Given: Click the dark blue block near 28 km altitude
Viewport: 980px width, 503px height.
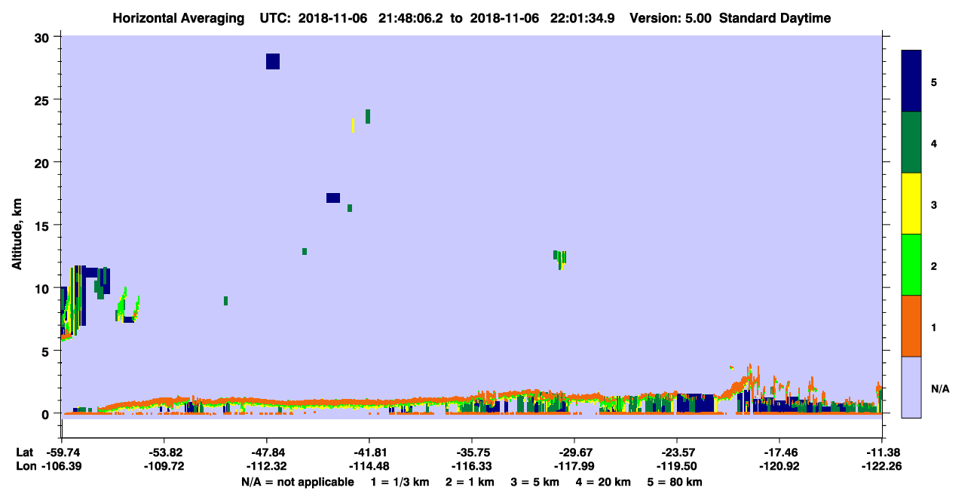Looking at the screenshot, I should tap(273, 61).
